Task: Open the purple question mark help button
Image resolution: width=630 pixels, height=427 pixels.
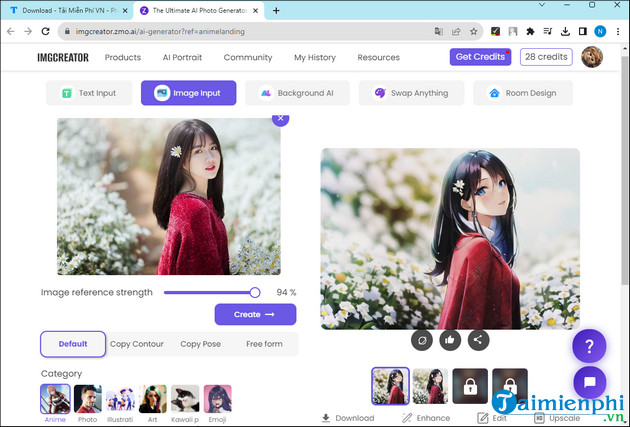Action: click(x=589, y=346)
